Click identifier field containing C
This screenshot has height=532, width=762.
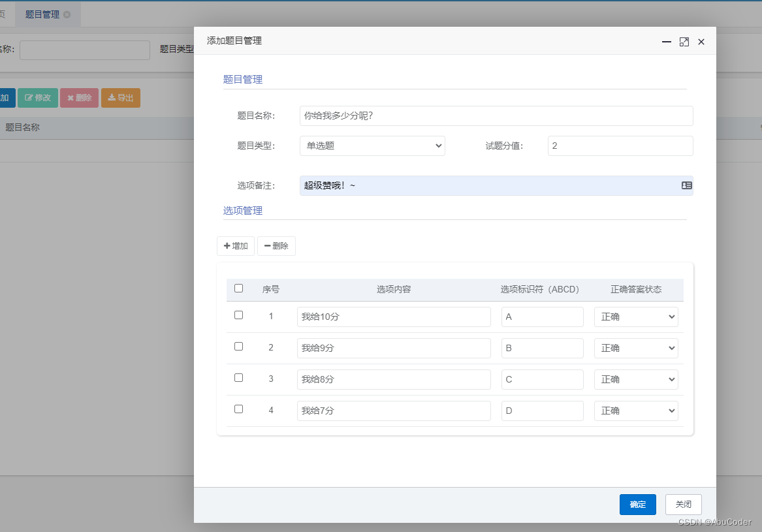[543, 379]
